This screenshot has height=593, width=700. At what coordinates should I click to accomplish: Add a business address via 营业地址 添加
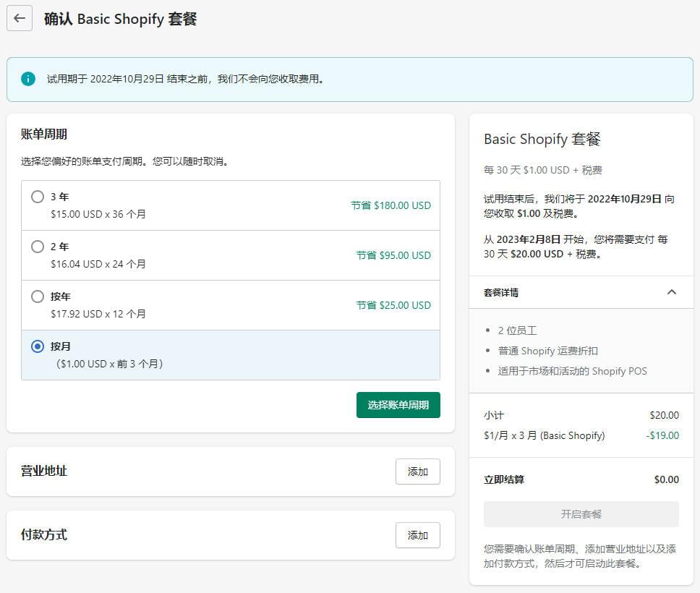[418, 472]
